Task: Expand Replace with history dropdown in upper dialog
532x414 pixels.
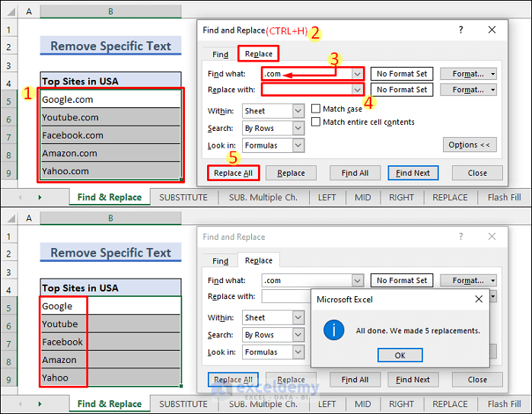Action: [x=357, y=90]
